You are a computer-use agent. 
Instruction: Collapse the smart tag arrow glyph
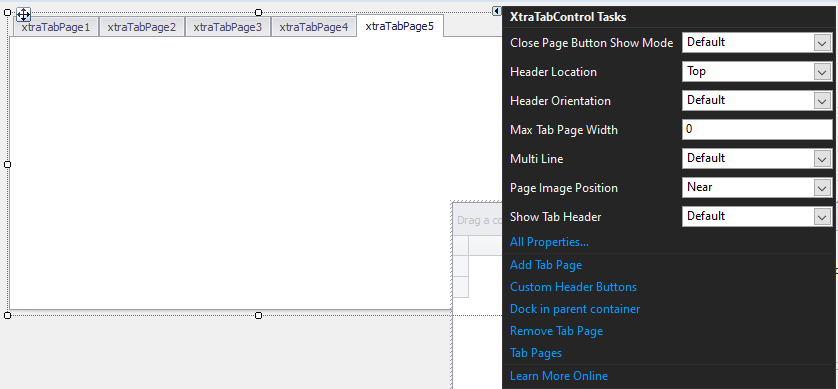pos(496,11)
